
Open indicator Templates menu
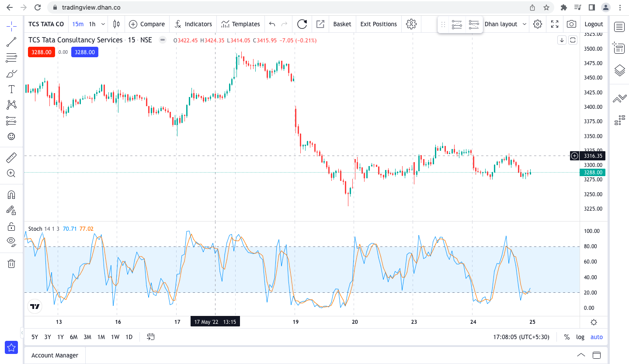[241, 24]
